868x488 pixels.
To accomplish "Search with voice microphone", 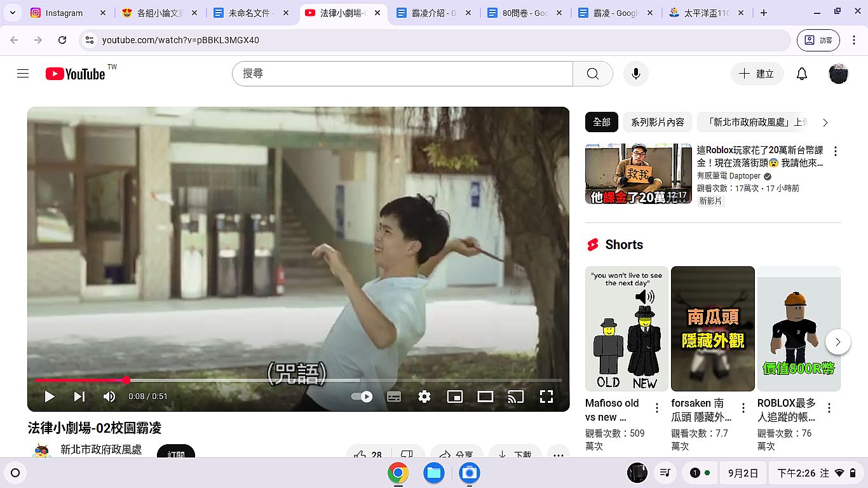I will (635, 74).
